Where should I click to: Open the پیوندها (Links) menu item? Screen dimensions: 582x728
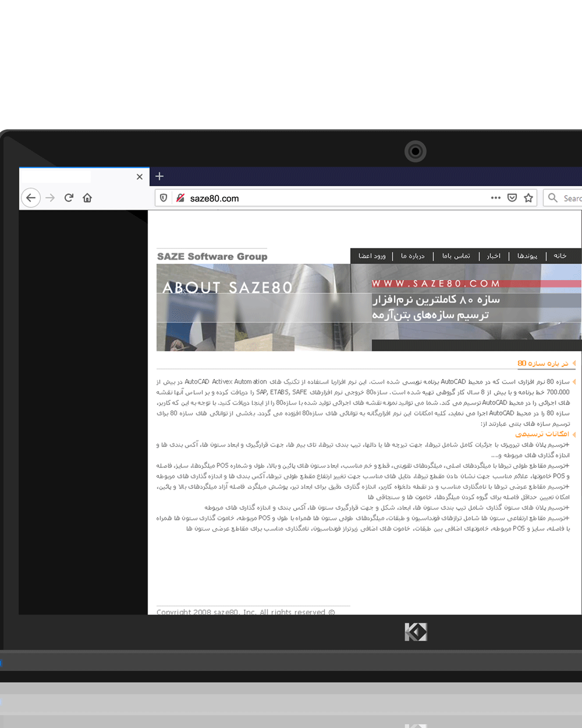(x=527, y=256)
